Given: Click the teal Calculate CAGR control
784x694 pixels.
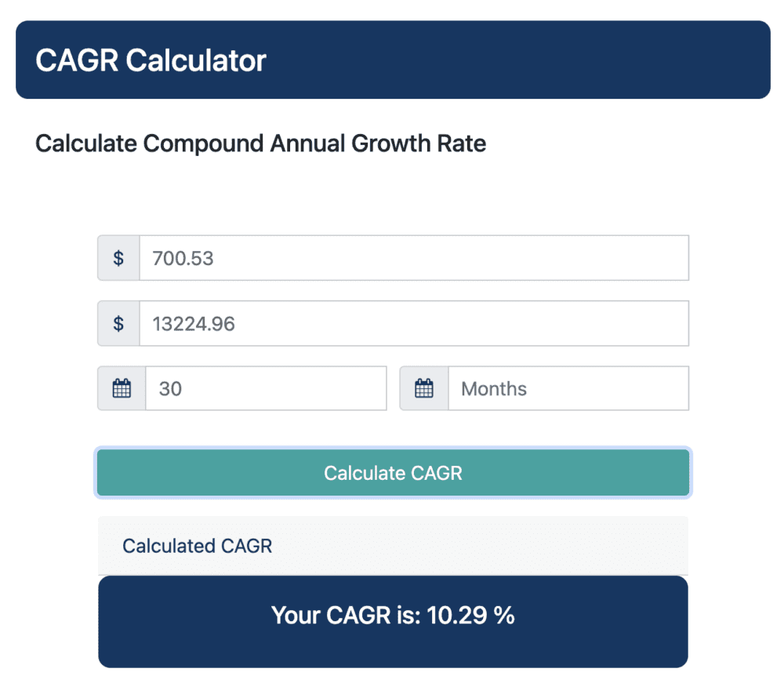Looking at the screenshot, I should pyautogui.click(x=392, y=472).
